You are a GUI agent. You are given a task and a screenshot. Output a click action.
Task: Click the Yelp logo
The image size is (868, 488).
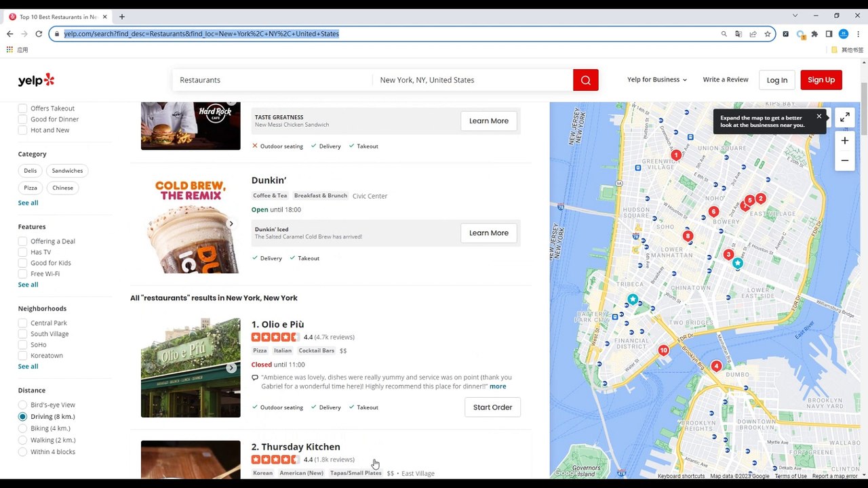click(36, 80)
